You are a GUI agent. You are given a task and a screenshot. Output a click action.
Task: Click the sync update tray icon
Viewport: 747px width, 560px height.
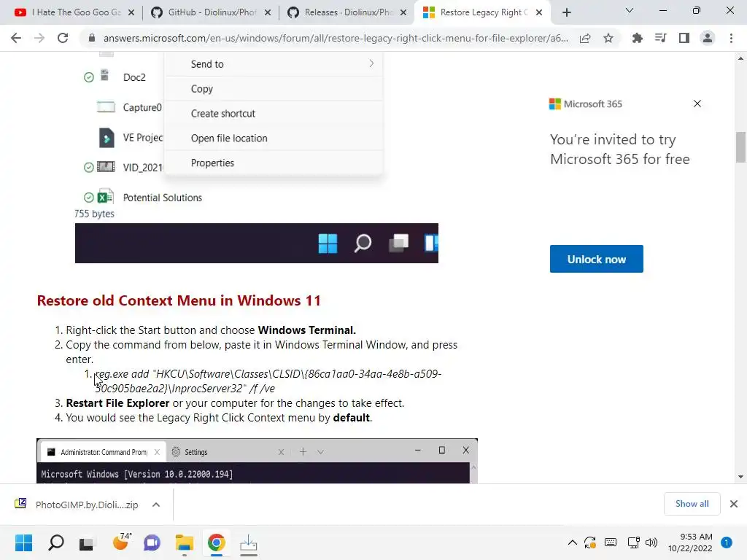[590, 542]
